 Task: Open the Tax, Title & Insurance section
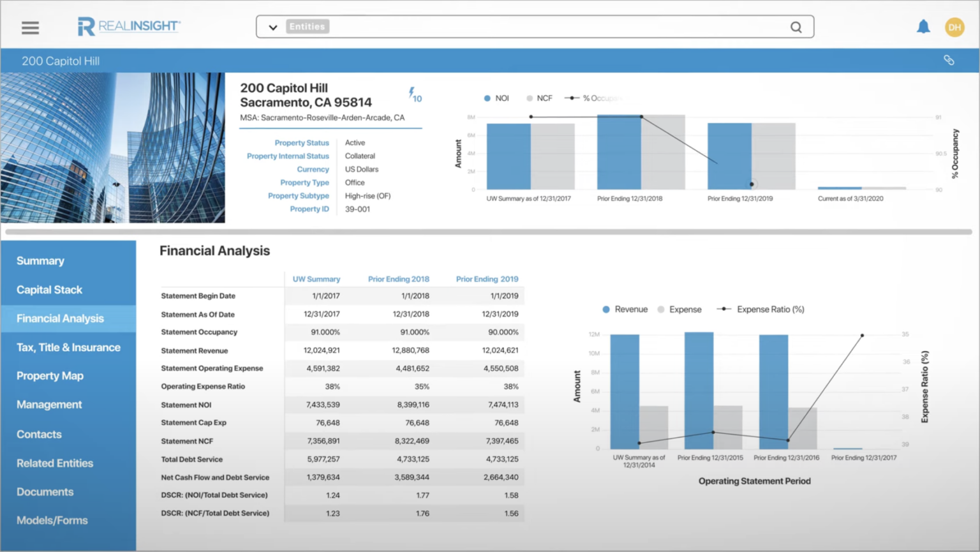click(68, 347)
